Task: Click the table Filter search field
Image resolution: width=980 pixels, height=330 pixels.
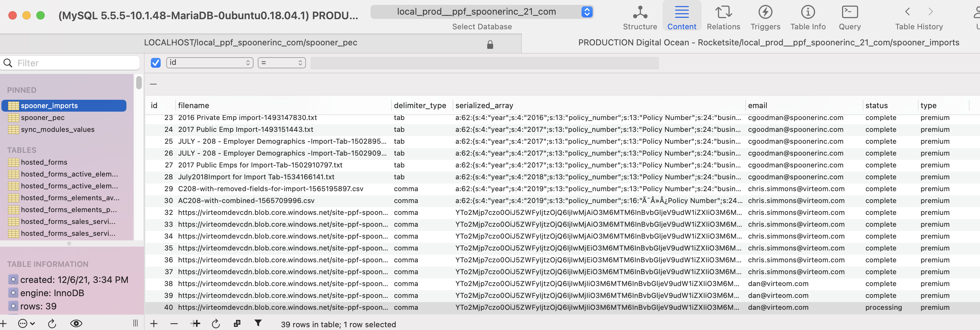Action: click(76, 63)
